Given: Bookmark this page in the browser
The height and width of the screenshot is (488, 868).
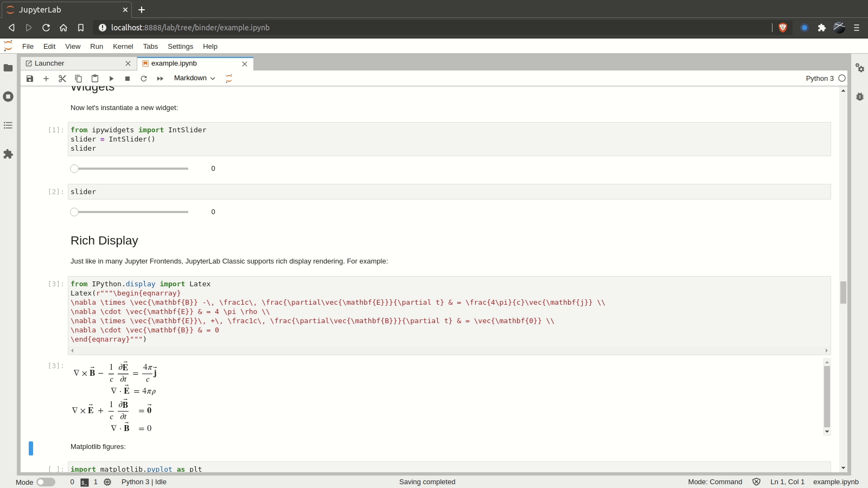Looking at the screenshot, I should click(81, 28).
